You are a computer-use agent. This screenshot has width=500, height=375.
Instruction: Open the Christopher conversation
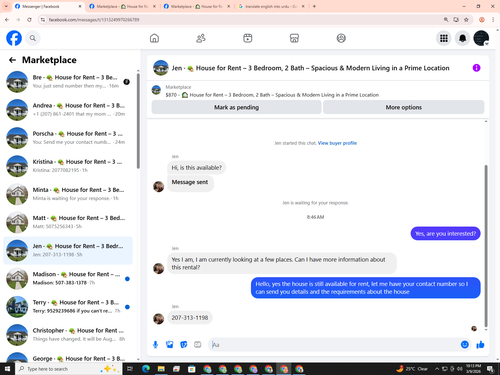point(68,335)
